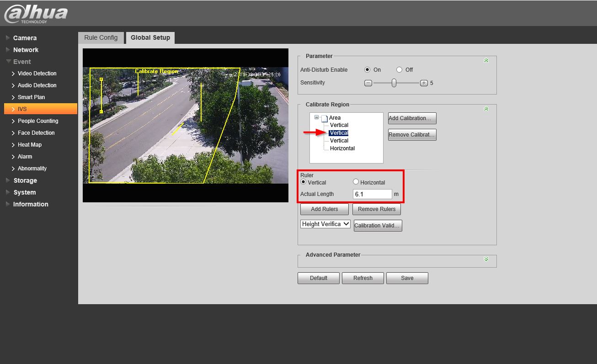The image size is (597, 364).
Task: Decrease sensitivity with the minus icon
Action: tap(368, 83)
